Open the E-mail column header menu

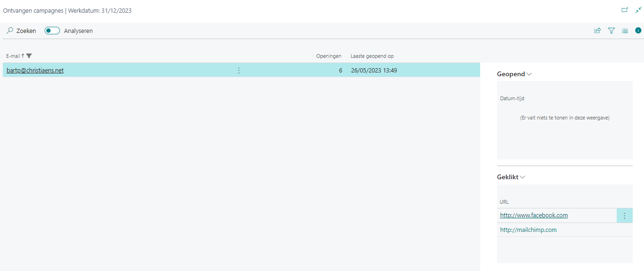pyautogui.click(x=13, y=56)
